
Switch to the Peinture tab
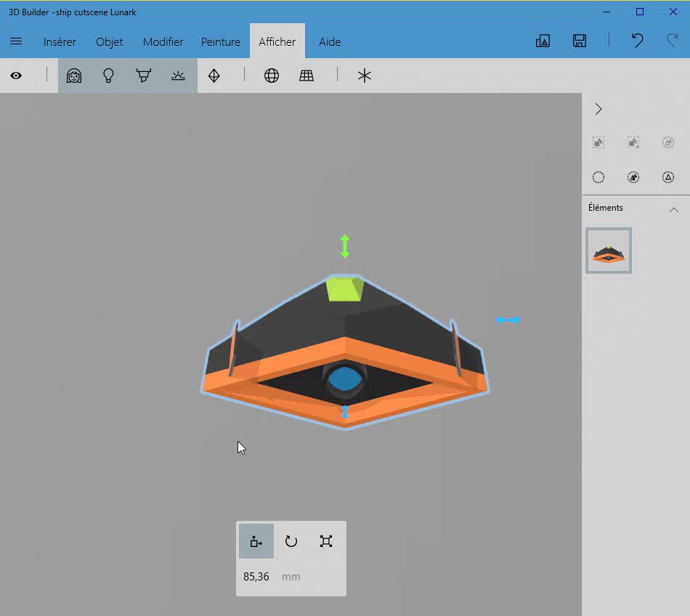click(221, 42)
